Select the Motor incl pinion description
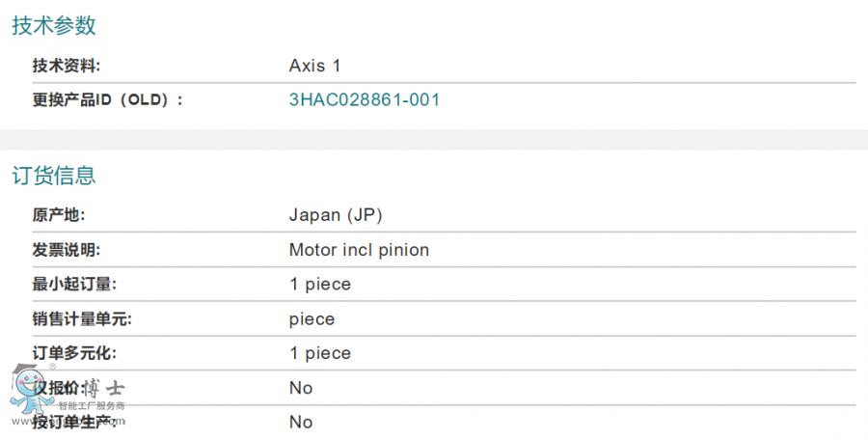Image resolution: width=868 pixels, height=440 pixels. (x=359, y=250)
